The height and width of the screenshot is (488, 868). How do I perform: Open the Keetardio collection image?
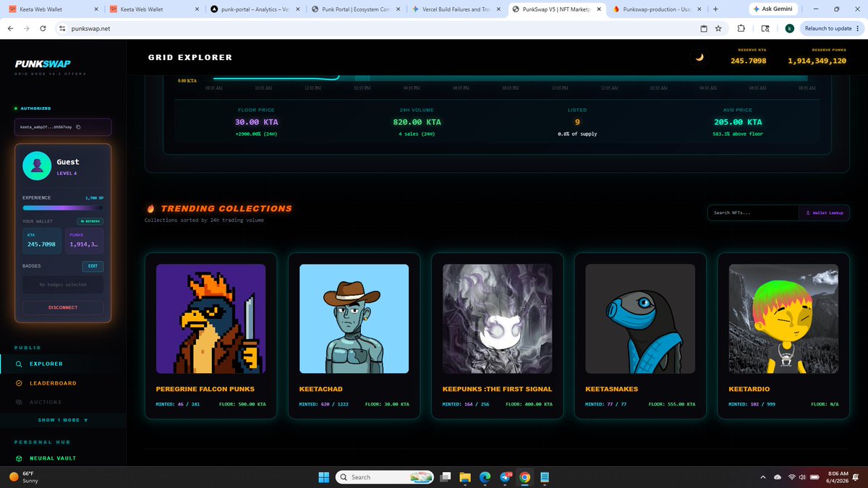783,319
